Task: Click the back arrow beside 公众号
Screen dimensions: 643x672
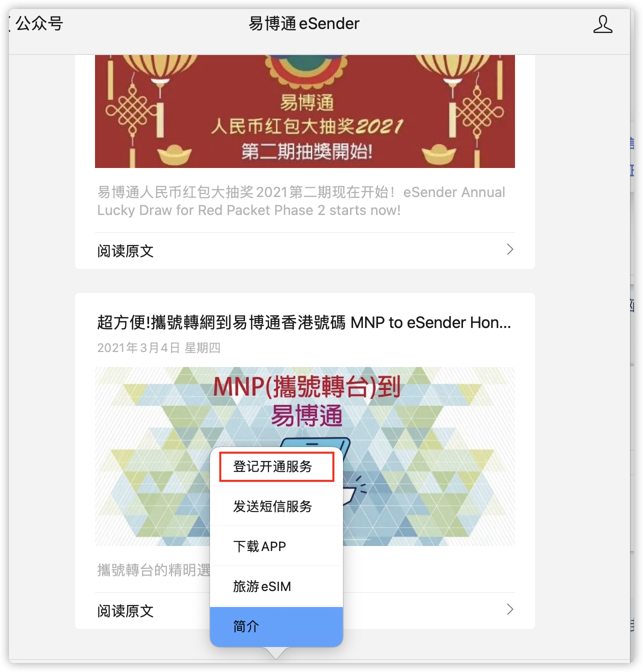Action: pos(10,23)
